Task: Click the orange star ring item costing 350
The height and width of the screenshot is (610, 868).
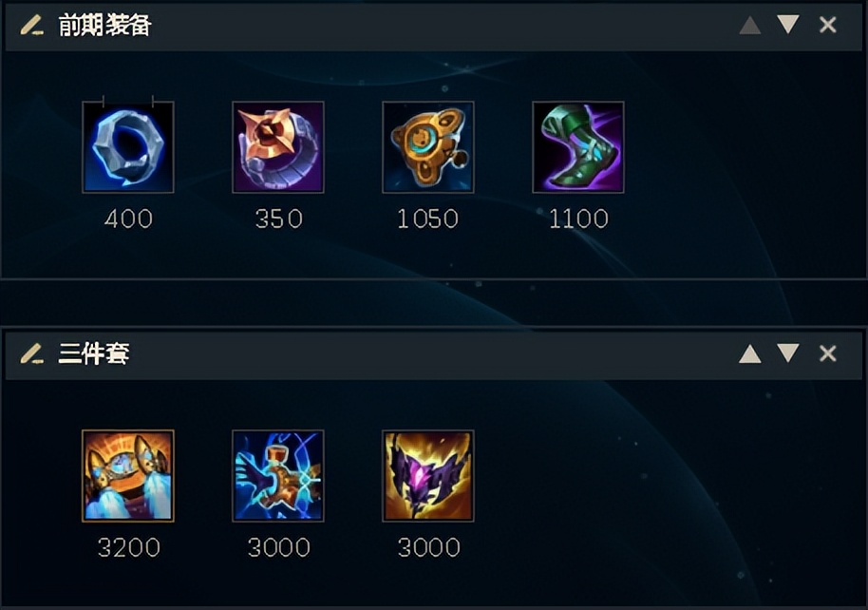Action: [x=278, y=147]
